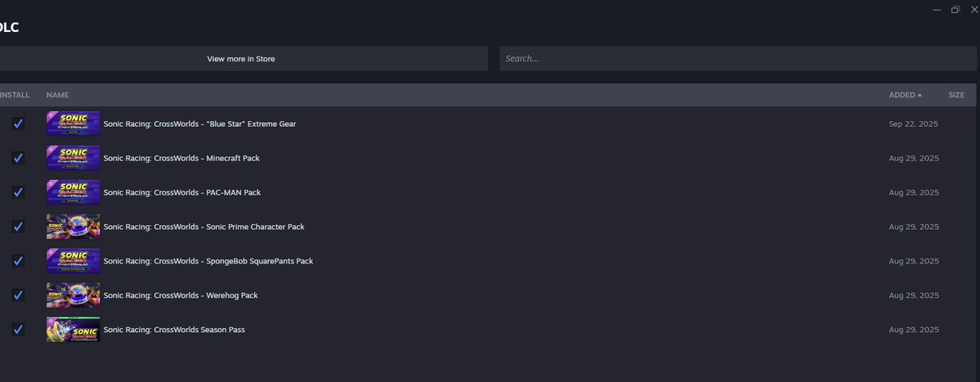Image resolution: width=980 pixels, height=382 pixels.
Task: Select the PAC-MAN Pack thumbnail
Action: pos(73,192)
